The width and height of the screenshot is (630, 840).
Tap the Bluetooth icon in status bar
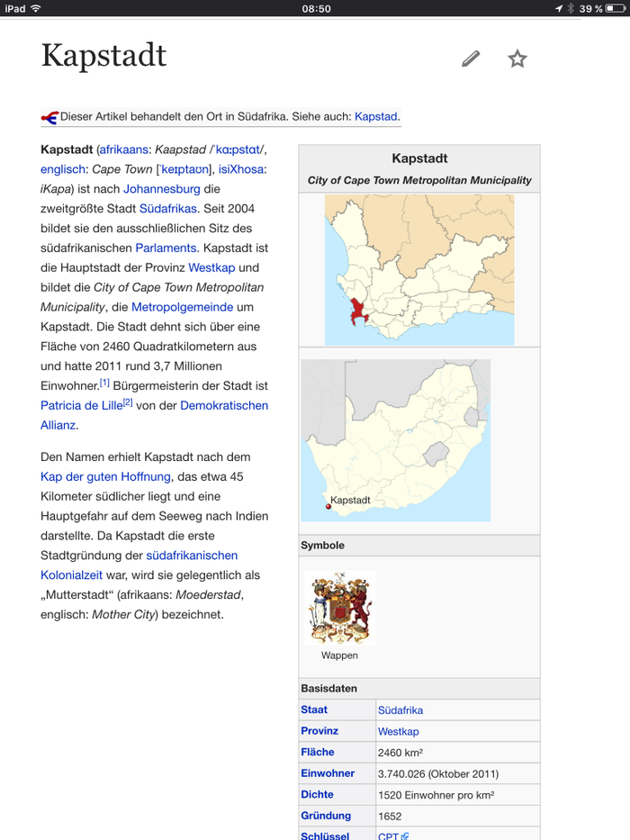click(x=570, y=9)
